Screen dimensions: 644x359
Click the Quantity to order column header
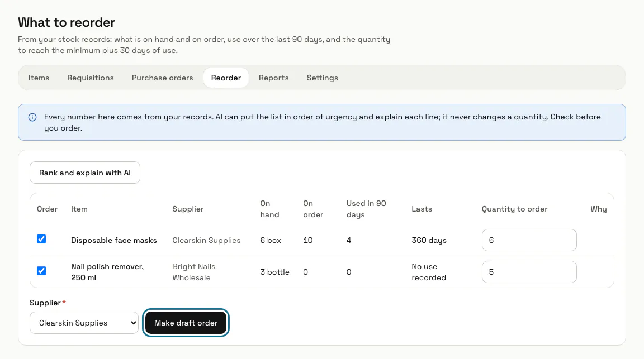(x=514, y=209)
